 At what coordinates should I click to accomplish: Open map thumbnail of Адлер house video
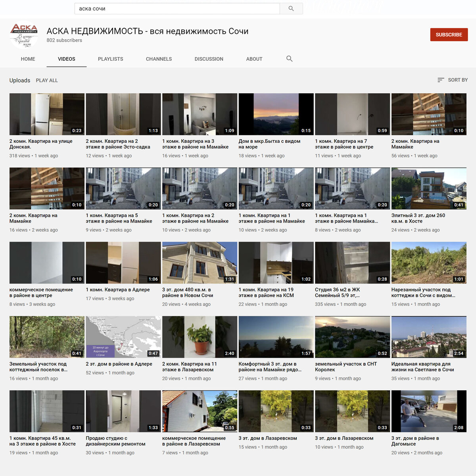(123, 337)
